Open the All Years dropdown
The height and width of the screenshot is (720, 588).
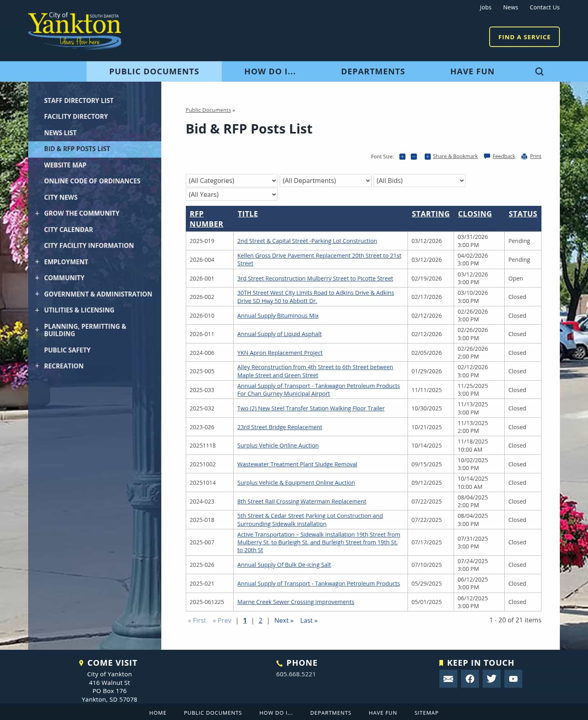point(232,194)
